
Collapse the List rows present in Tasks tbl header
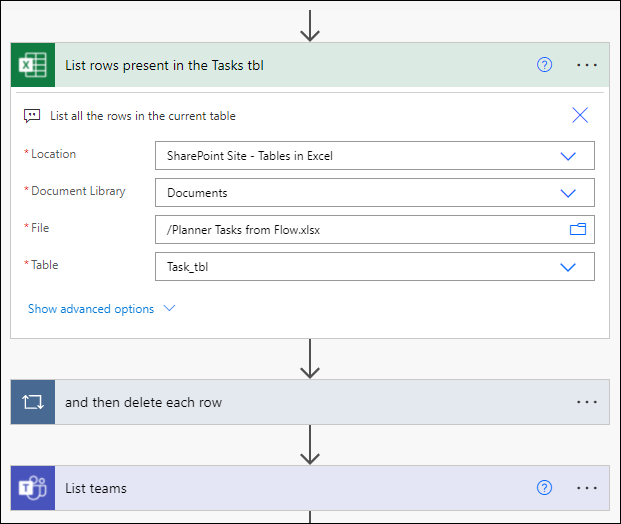coord(290,65)
